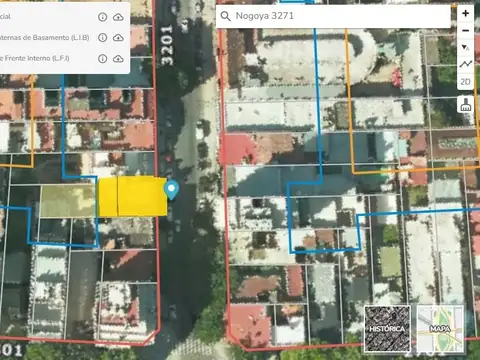Zoom in with the plus button
This screenshot has height=360, width=480.
(465, 14)
